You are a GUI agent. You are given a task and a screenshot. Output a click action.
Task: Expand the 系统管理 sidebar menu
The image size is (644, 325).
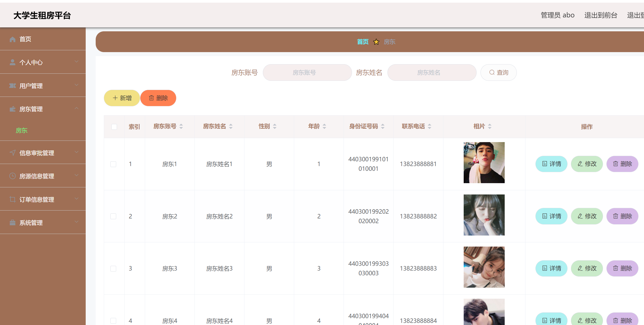(43, 223)
